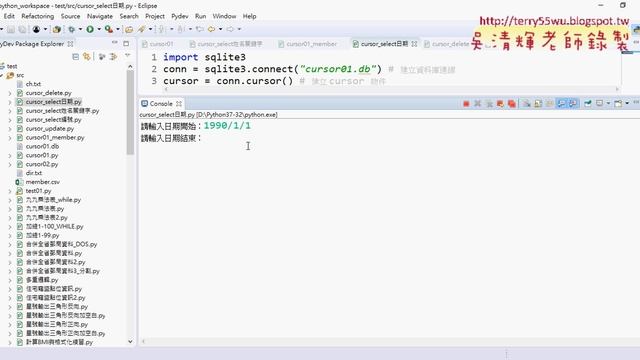The image size is (640, 360).
Task: Open the Edit menu
Action: [x=9, y=16]
